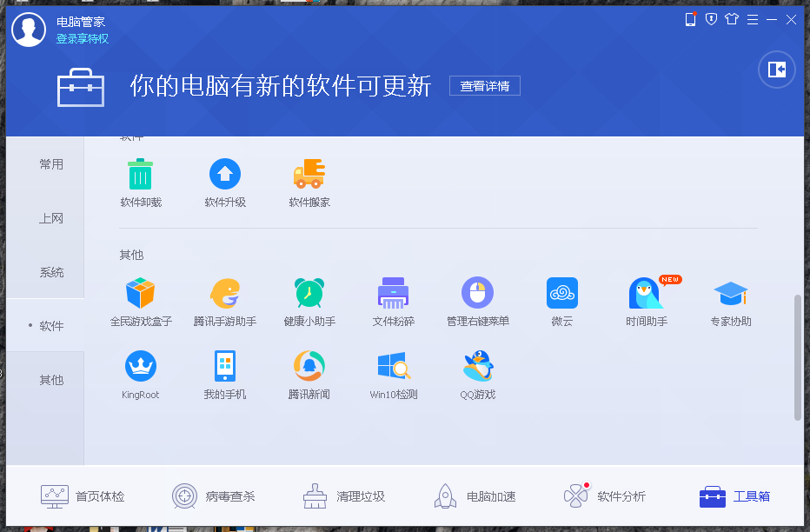This screenshot has width=810, height=532.
Task: Launch 腾讯手游助手 tool
Action: tap(225, 303)
